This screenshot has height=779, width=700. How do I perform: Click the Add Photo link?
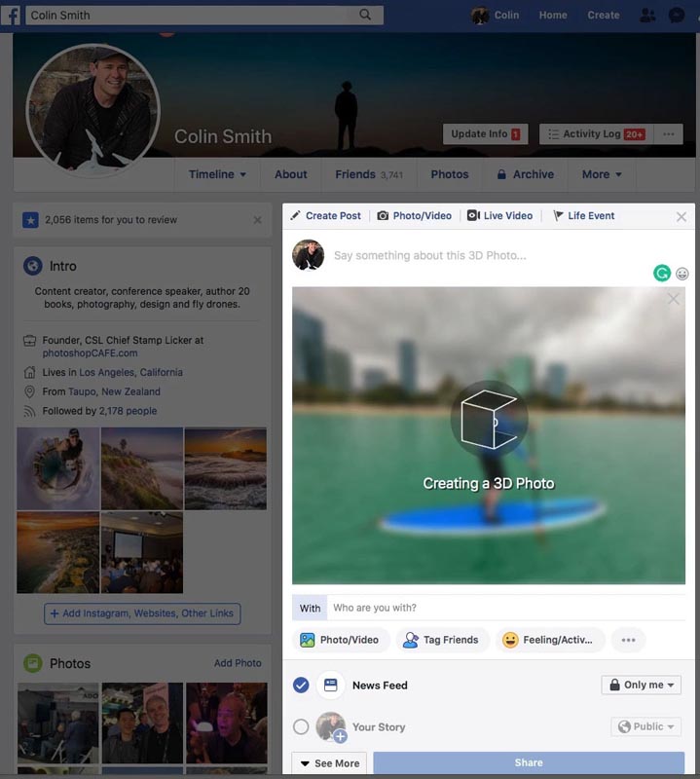pos(238,663)
